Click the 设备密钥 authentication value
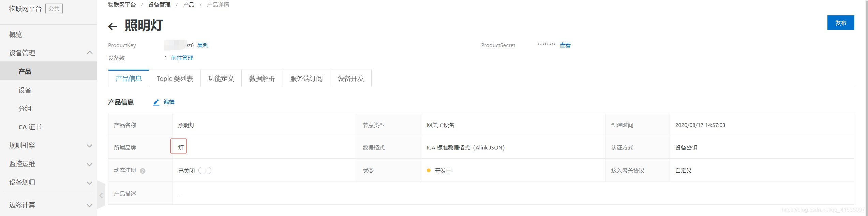The width and height of the screenshot is (868, 216). coord(686,148)
